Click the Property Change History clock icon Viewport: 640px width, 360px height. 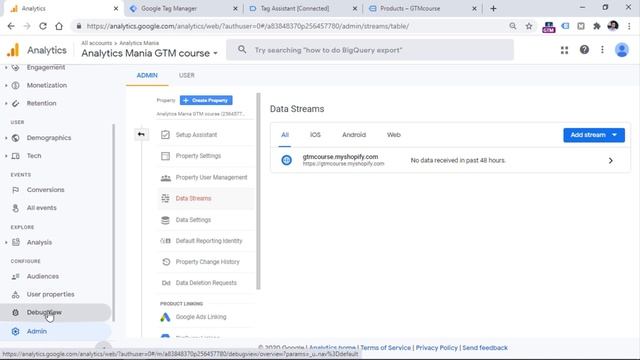166,262
